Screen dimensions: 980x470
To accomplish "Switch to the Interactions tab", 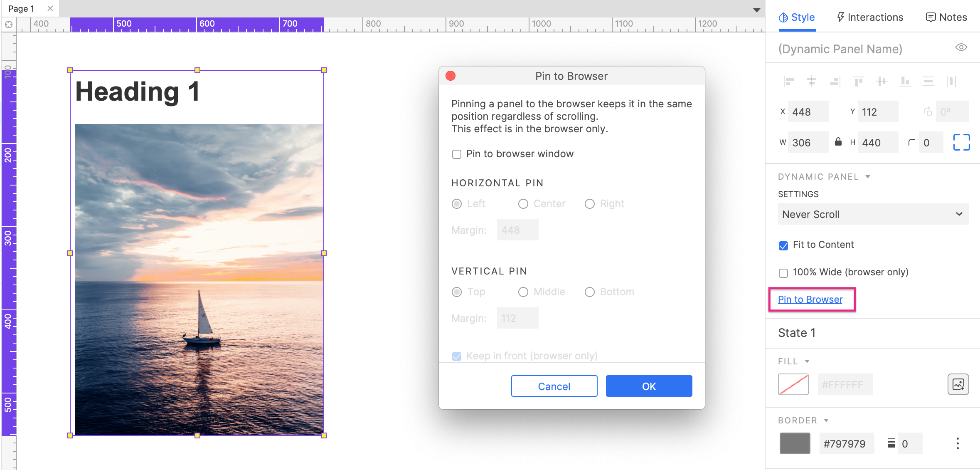I will pos(870,17).
